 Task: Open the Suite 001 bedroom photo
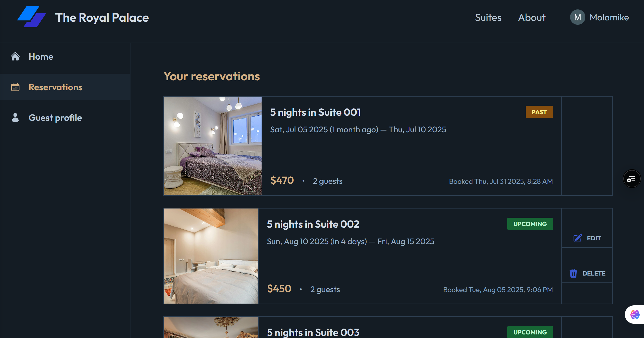point(213,146)
